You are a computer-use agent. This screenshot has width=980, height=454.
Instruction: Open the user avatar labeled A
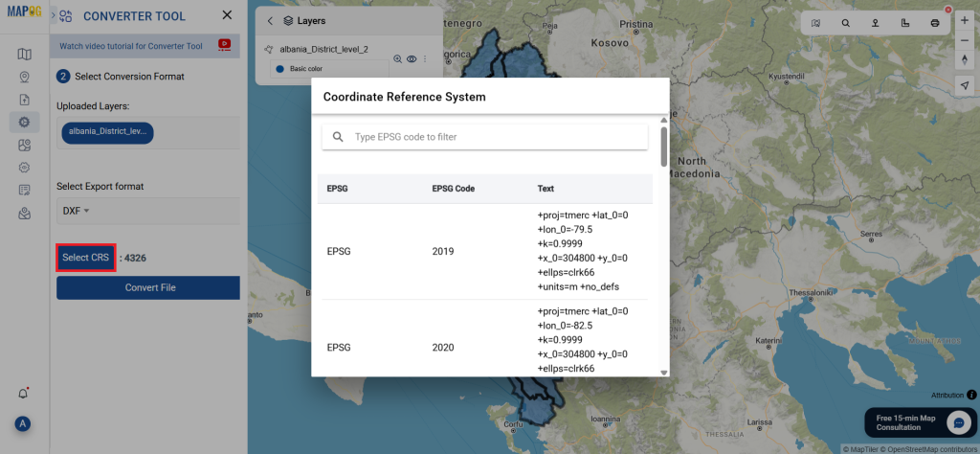[x=23, y=424]
